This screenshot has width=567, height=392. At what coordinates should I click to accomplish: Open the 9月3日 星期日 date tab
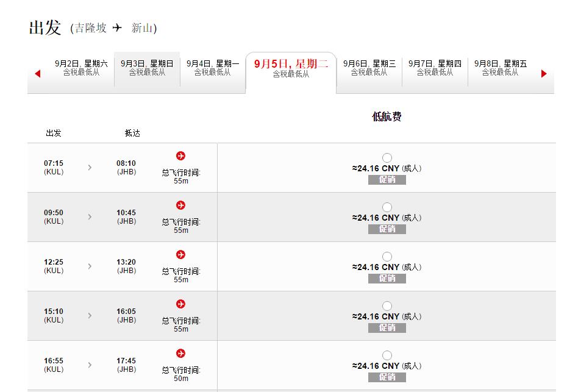pyautogui.click(x=147, y=68)
